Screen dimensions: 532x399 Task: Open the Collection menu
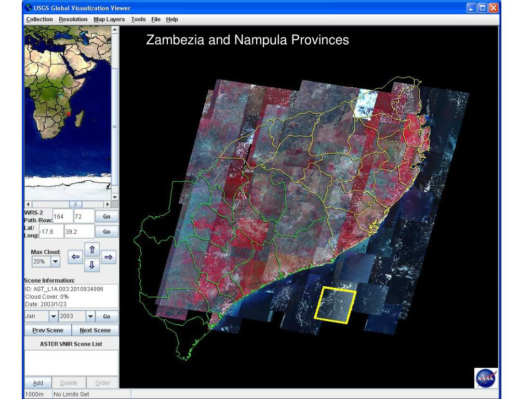click(x=39, y=19)
